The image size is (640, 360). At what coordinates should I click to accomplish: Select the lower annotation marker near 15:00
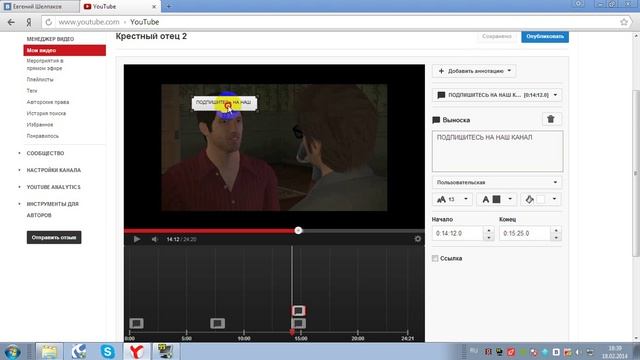(298, 323)
